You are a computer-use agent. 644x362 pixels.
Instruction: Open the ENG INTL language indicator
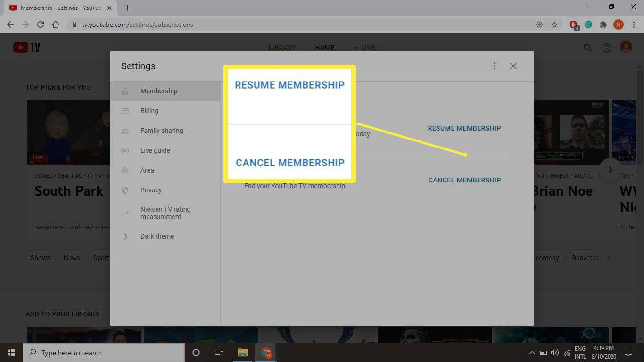coord(580,353)
